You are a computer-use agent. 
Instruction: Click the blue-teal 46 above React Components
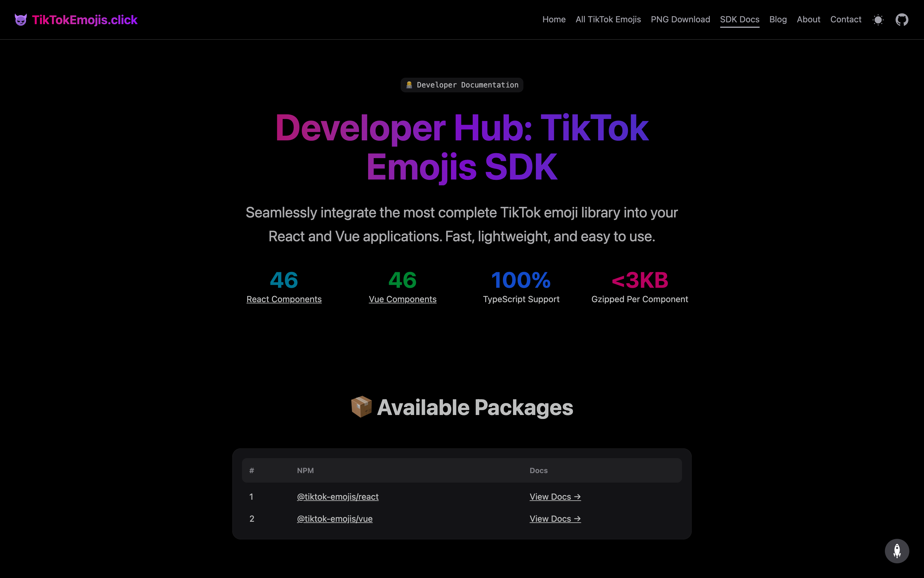pos(284,280)
